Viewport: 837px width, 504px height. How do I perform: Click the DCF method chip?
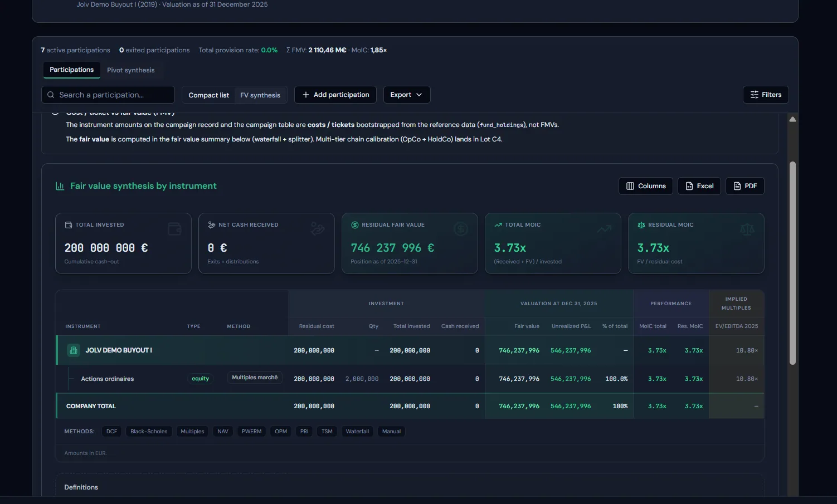(112, 432)
